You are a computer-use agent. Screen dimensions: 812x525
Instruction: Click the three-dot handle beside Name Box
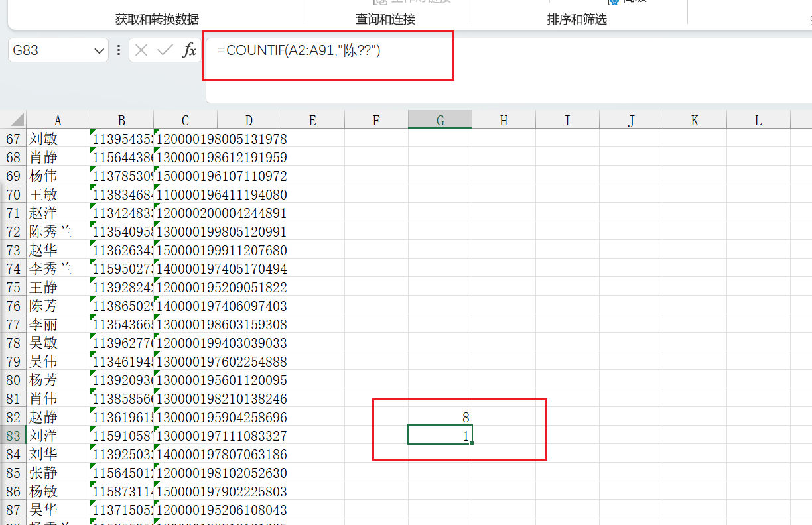119,50
